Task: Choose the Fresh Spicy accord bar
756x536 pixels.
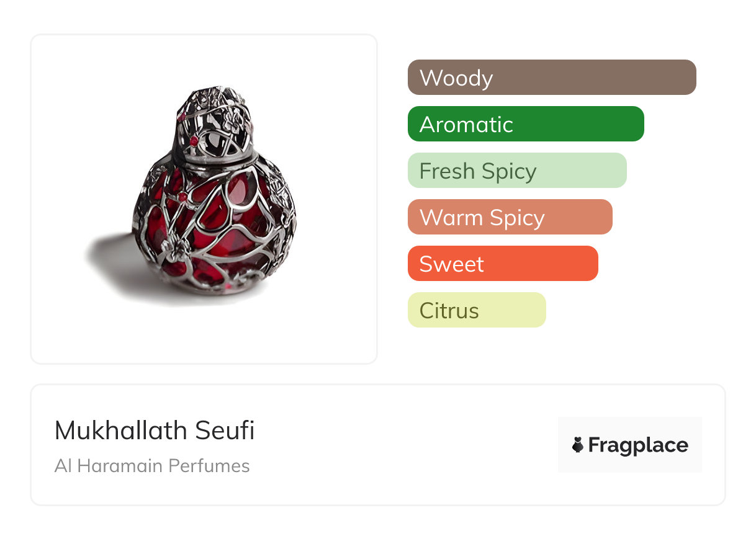Action: (x=517, y=171)
